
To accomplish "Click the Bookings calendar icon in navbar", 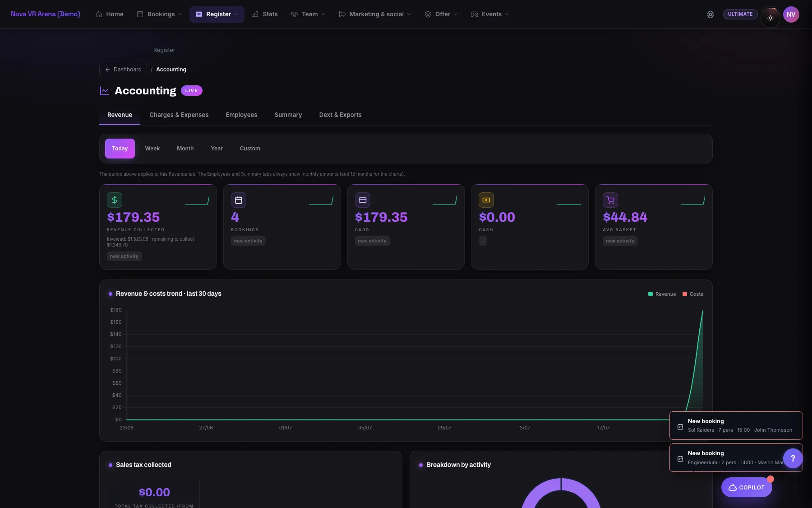I will click(x=140, y=14).
